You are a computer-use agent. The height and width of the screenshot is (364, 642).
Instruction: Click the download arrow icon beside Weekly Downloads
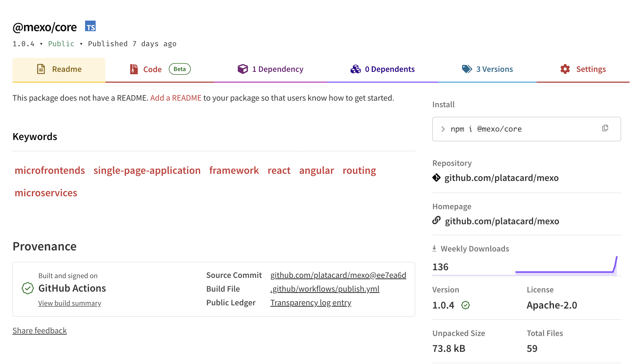point(434,248)
